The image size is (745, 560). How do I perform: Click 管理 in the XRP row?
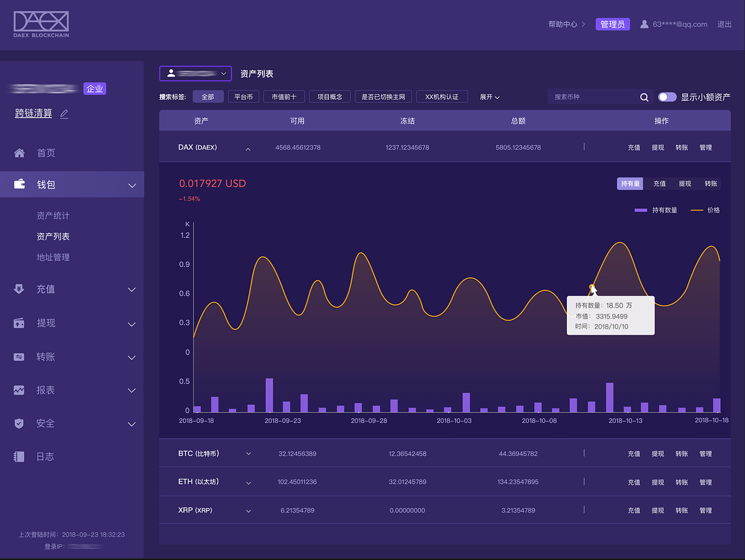pyautogui.click(x=705, y=511)
